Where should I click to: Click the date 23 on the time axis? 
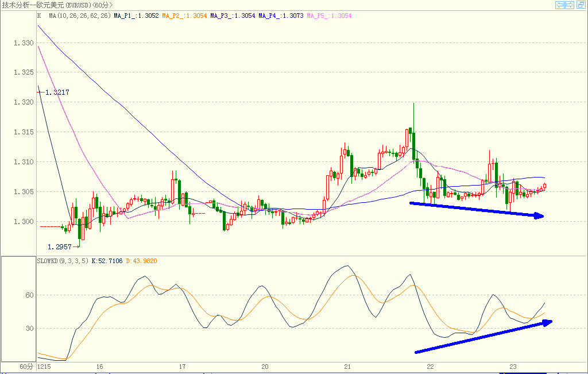[513, 367]
